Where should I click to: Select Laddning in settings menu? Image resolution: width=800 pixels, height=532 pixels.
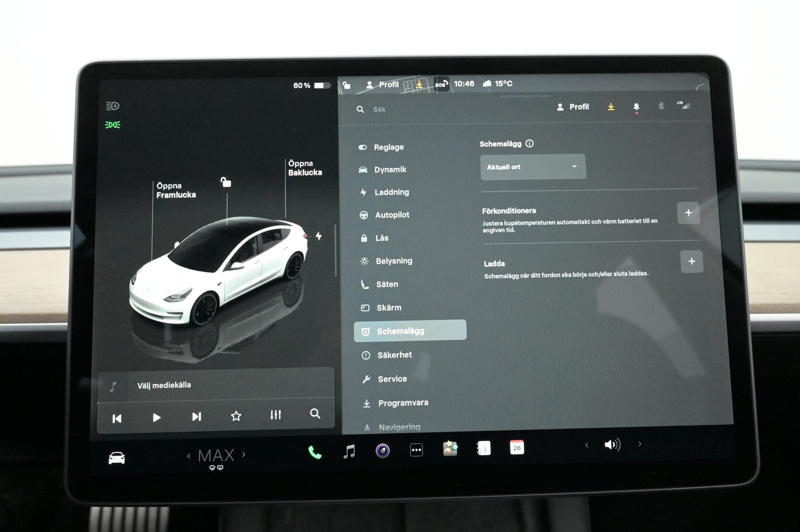coord(391,192)
